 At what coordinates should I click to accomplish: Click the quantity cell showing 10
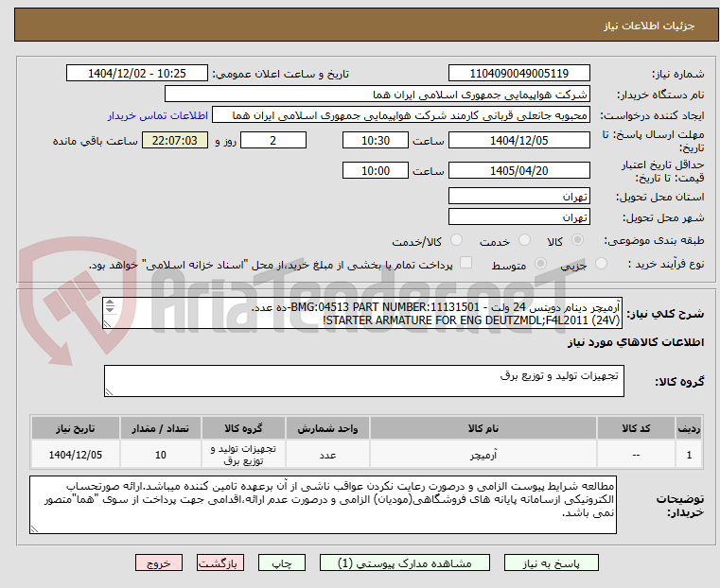pyautogui.click(x=160, y=455)
